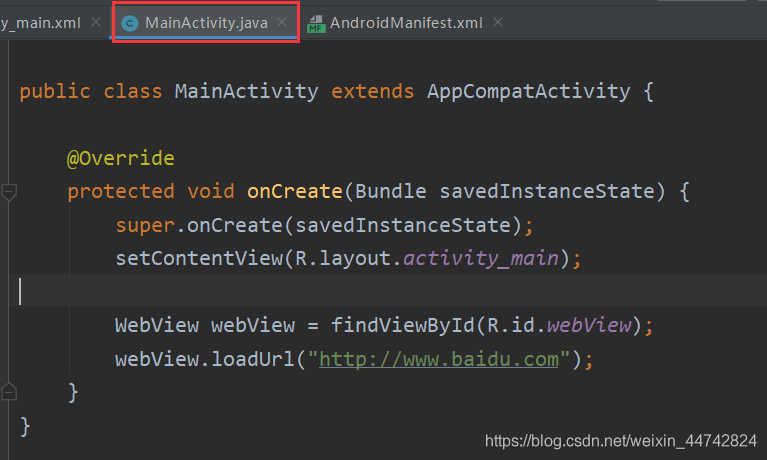Click the activity_main layout reference
This screenshot has width=767, height=460.
pyautogui.click(x=481, y=258)
